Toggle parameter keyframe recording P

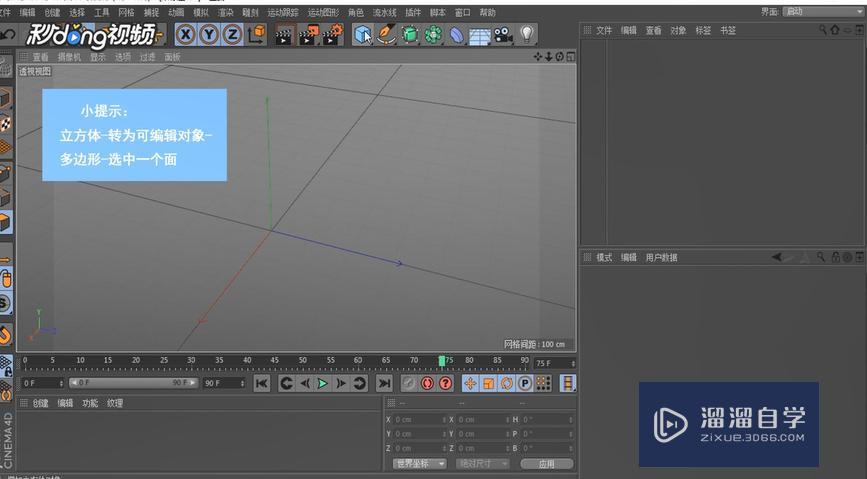tap(525, 383)
